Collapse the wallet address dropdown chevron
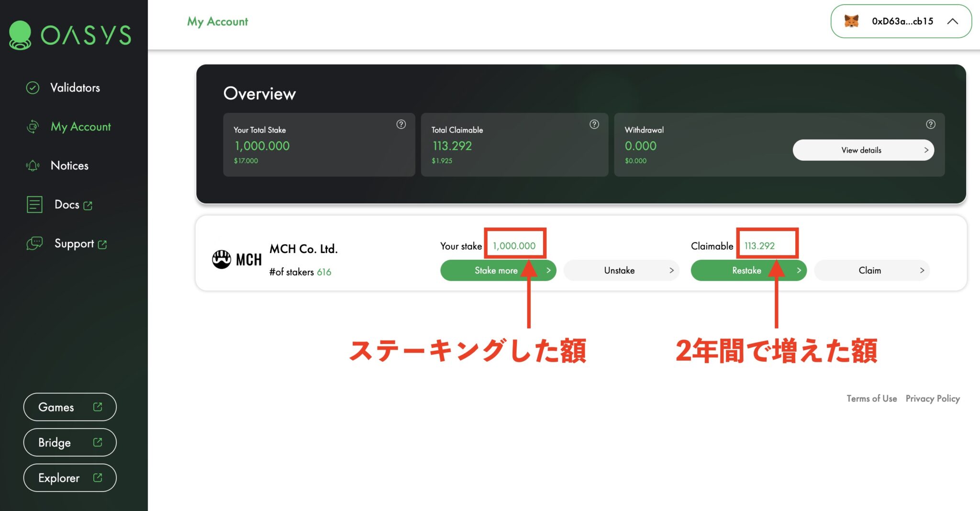The height and width of the screenshot is (511, 980). pyautogui.click(x=953, y=21)
